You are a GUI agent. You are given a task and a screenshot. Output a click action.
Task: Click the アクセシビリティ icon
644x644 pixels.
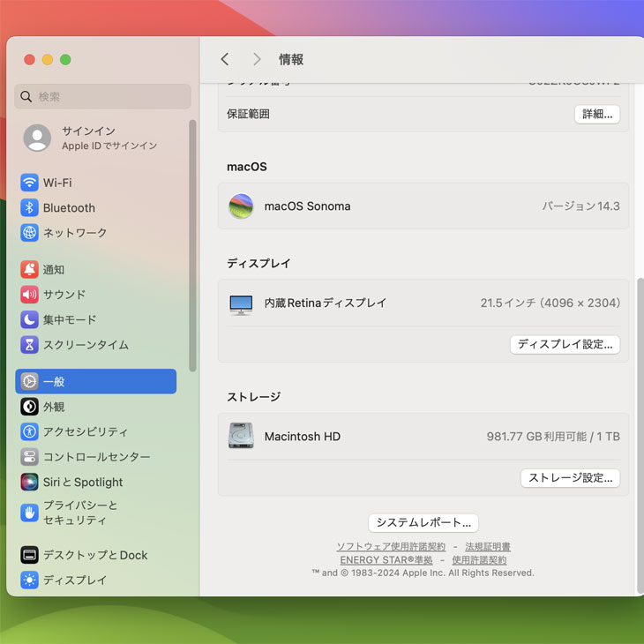click(x=30, y=432)
